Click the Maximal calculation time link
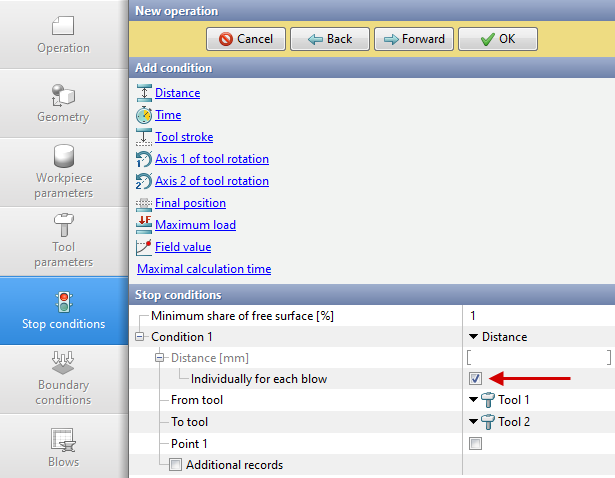This screenshot has height=478, width=615. [x=203, y=269]
